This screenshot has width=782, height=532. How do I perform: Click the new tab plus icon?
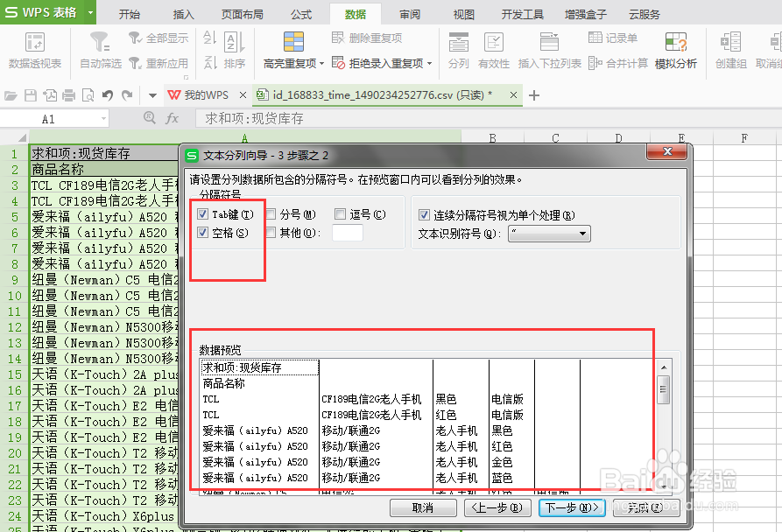point(533,95)
